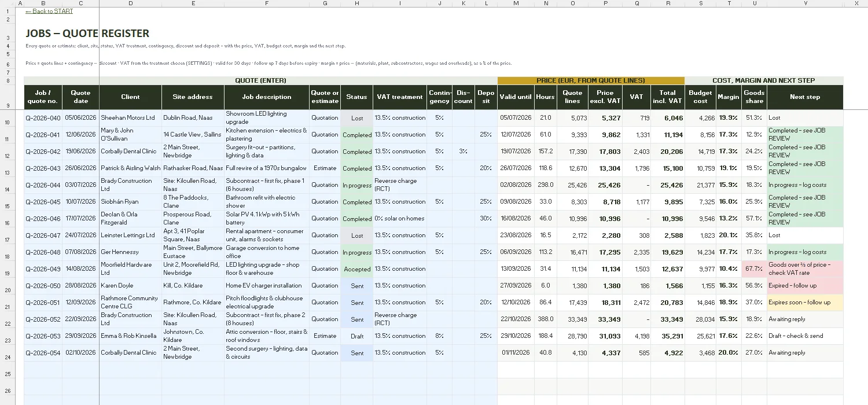Click client Karen Doyle
Image resolution: width=868 pixels, height=405 pixels.
point(131,286)
